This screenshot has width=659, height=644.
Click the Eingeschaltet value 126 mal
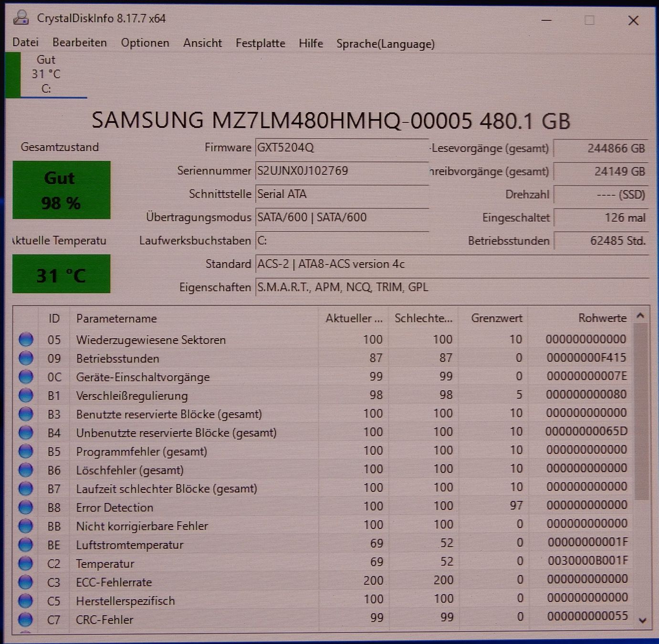tap(601, 218)
